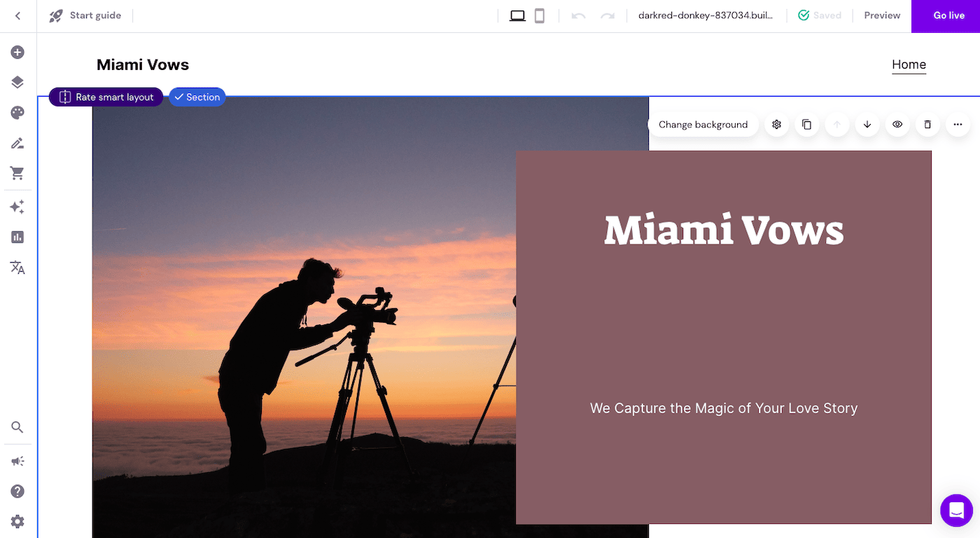980x538 pixels.
Task: Click the blog pen icon in sidebar
Action: [x=17, y=143]
